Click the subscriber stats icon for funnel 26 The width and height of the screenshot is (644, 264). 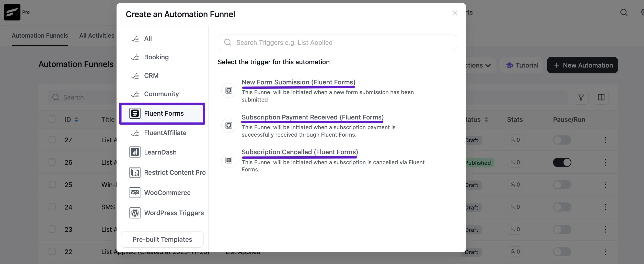513,162
